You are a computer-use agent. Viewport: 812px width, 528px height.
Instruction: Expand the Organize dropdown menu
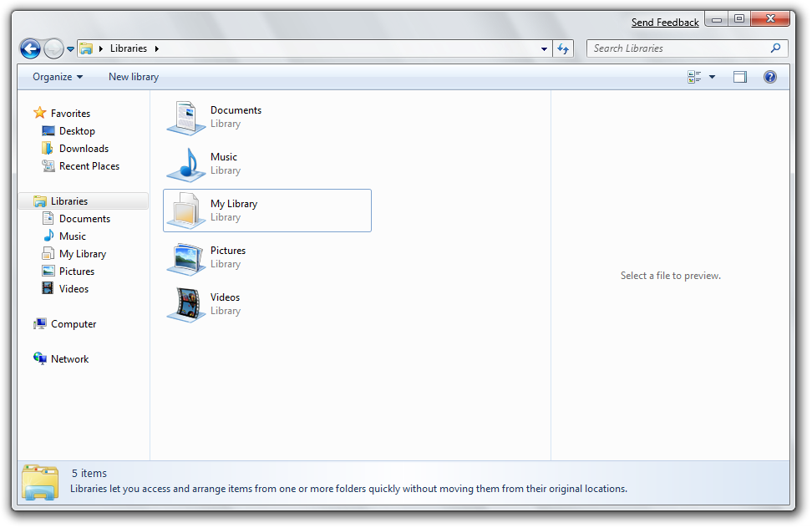tap(58, 77)
